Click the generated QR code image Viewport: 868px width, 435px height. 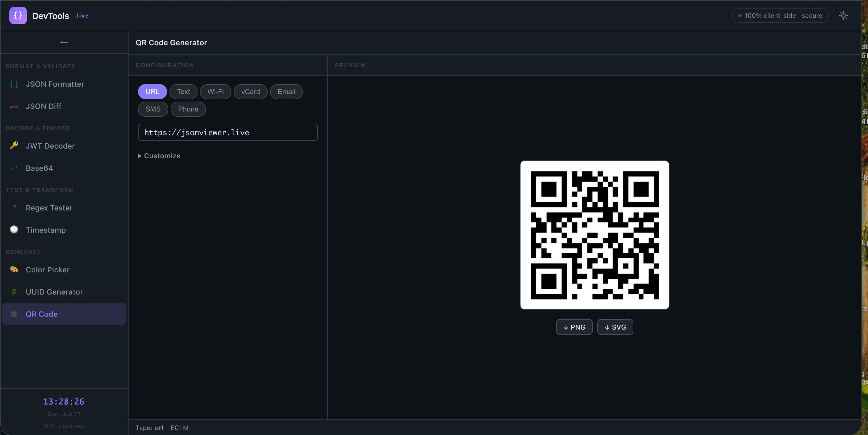[595, 235]
